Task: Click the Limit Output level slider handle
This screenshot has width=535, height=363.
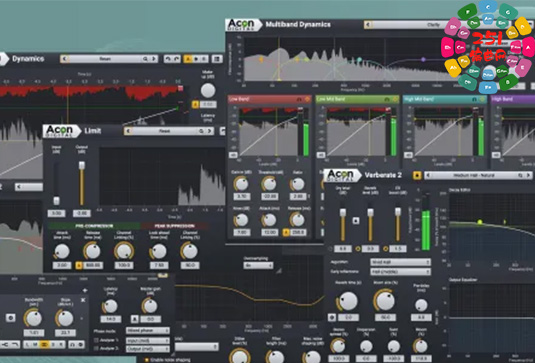Action: tap(82, 165)
